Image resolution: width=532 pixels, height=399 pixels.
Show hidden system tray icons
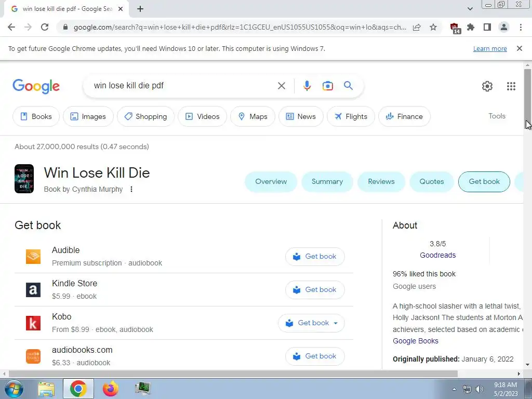(454, 389)
